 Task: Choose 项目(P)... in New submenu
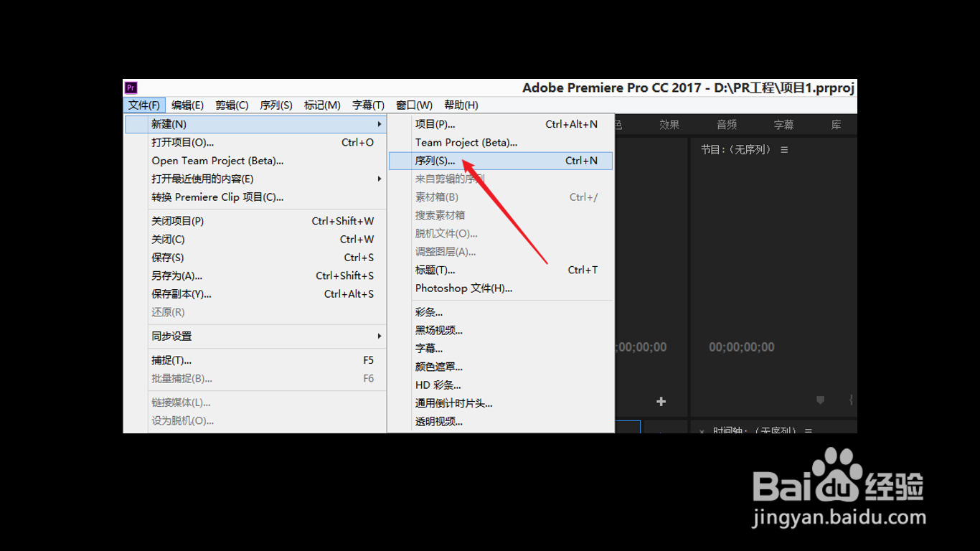click(x=501, y=124)
